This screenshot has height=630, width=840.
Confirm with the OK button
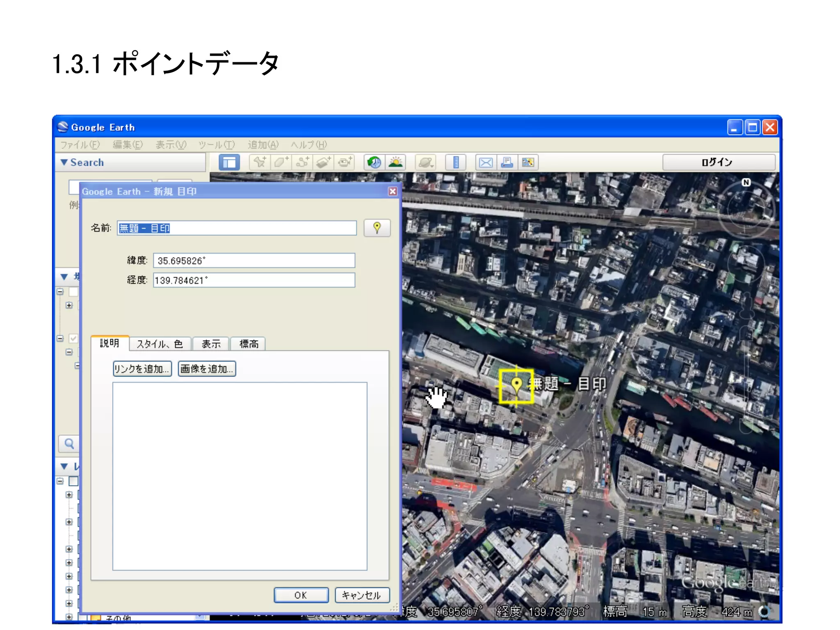pos(301,595)
